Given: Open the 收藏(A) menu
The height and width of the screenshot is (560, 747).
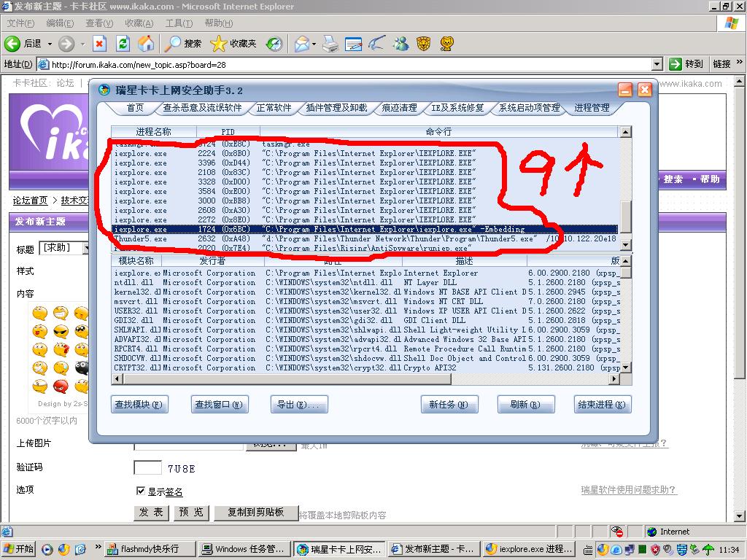Looking at the screenshot, I should point(139,23).
